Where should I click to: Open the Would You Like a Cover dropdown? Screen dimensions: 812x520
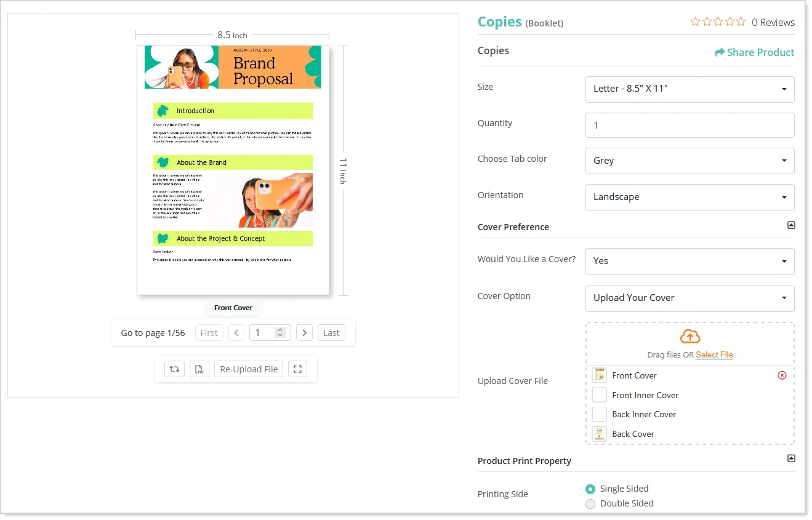689,262
